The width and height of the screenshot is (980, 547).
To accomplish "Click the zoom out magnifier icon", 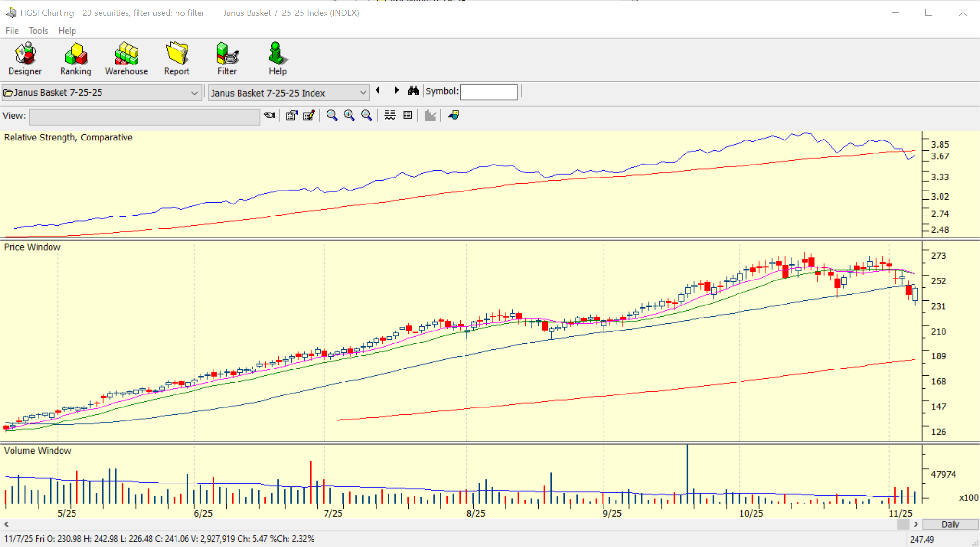I will click(x=366, y=115).
